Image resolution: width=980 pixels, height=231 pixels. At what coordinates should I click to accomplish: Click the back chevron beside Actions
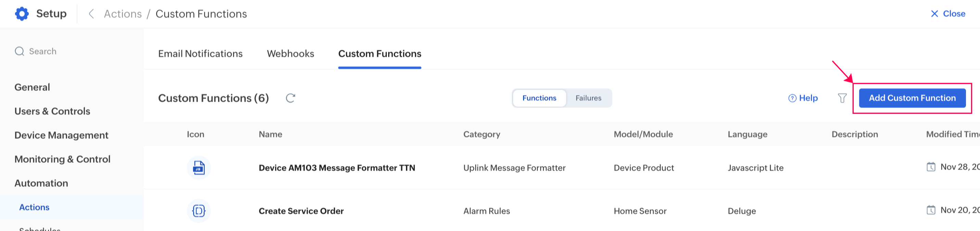[91, 14]
